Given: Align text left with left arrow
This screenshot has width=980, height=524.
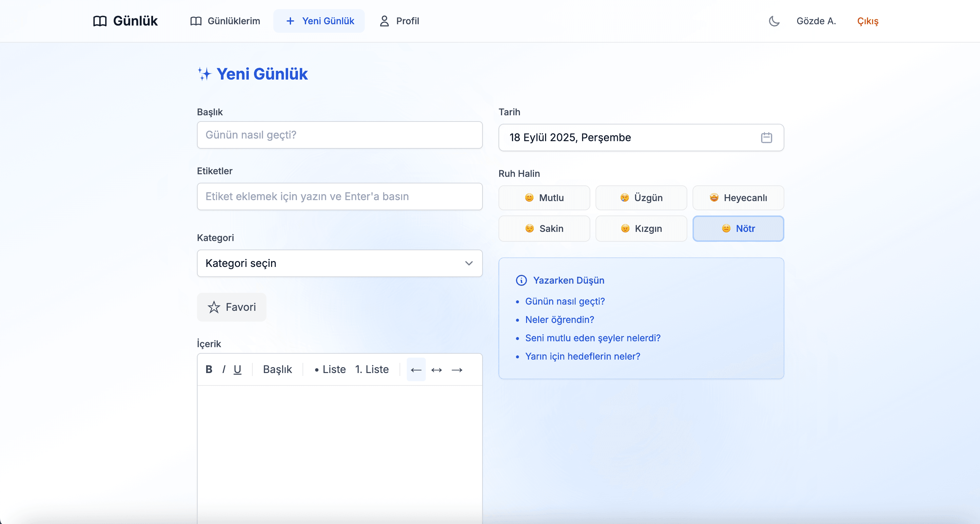Looking at the screenshot, I should click(x=416, y=370).
